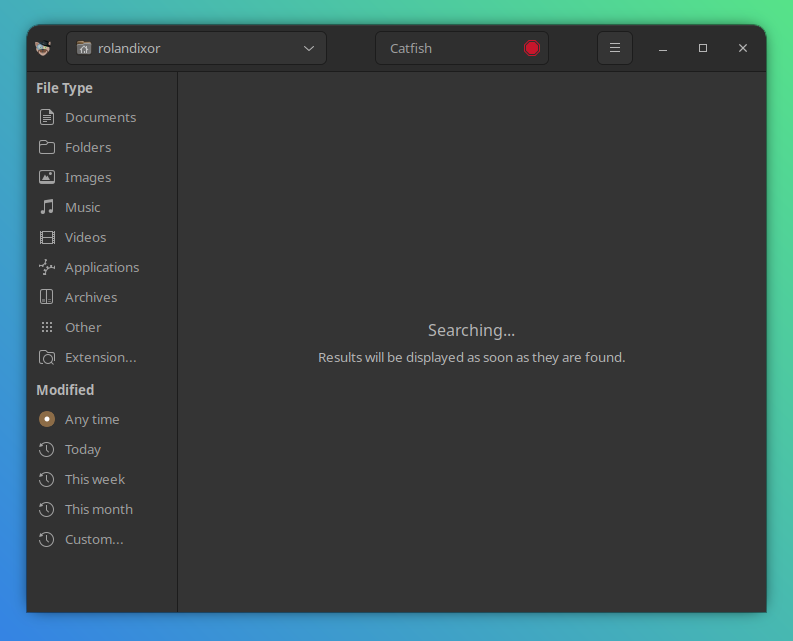The width and height of the screenshot is (793, 641).
Task: Toggle the Today modified filter
Action: tap(83, 449)
